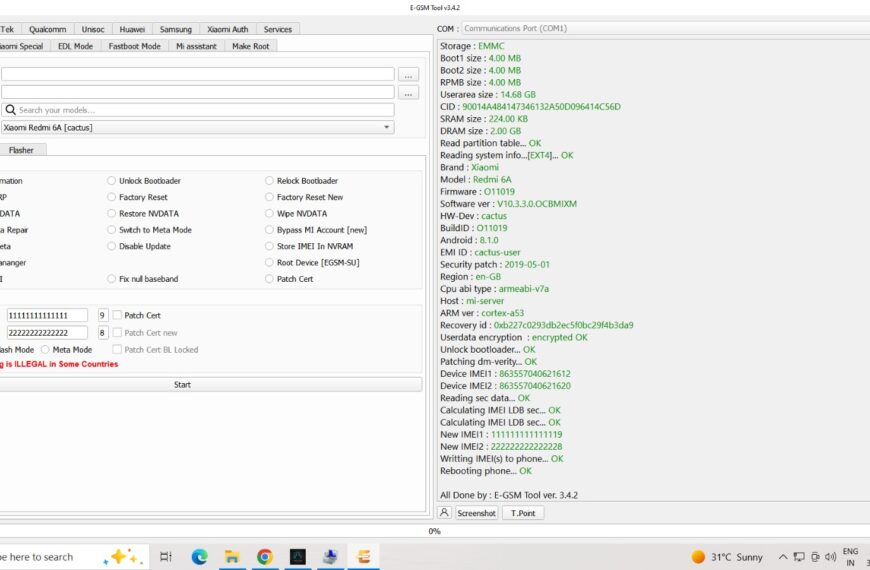Select the Patch Cert radio option
The image size is (870, 570).
289,279
